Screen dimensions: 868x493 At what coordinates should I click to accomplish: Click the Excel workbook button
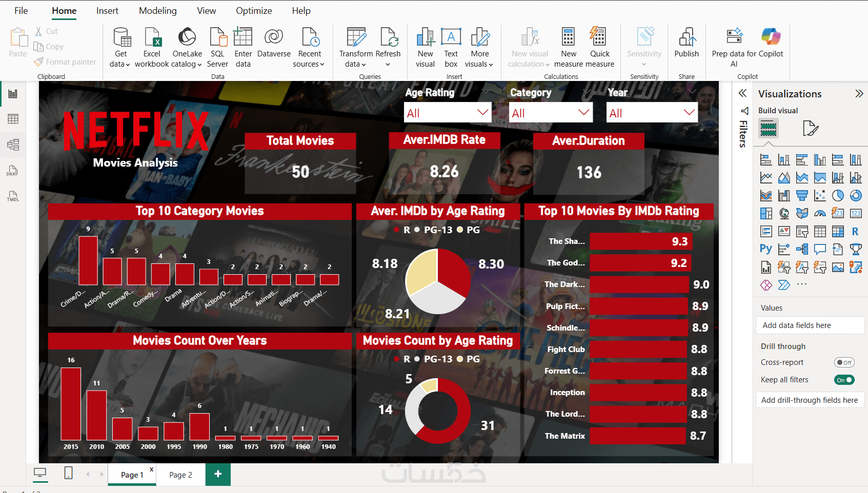click(152, 47)
